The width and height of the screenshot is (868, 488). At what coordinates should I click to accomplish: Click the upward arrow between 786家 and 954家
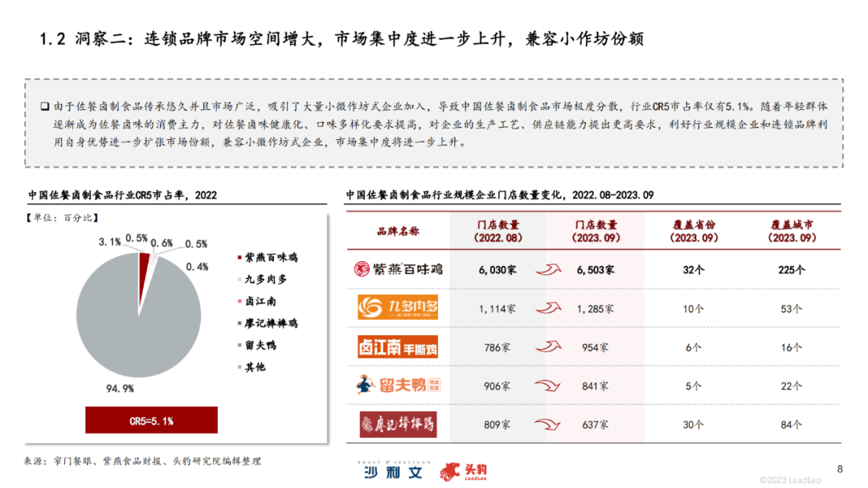click(x=549, y=347)
